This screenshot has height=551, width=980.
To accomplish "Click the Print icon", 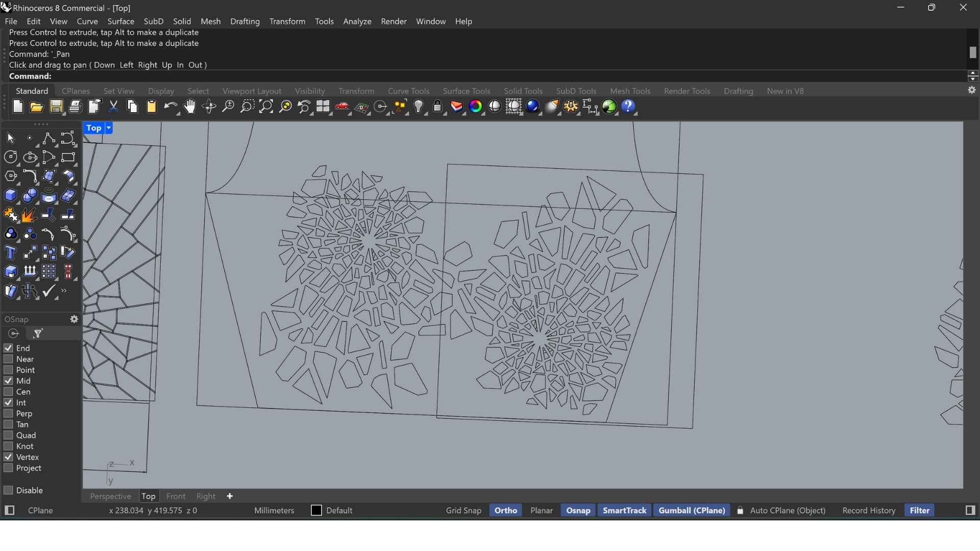I will (76, 107).
